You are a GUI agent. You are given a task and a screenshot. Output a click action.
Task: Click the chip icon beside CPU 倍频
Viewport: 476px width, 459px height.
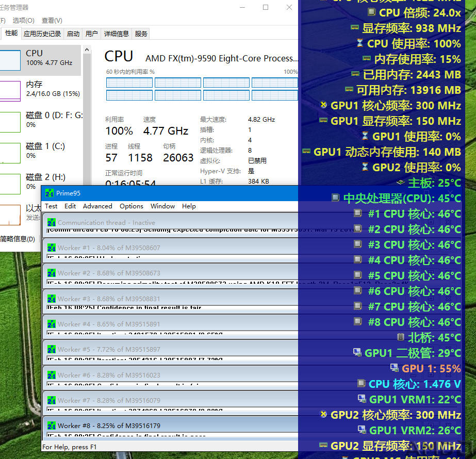point(371,12)
